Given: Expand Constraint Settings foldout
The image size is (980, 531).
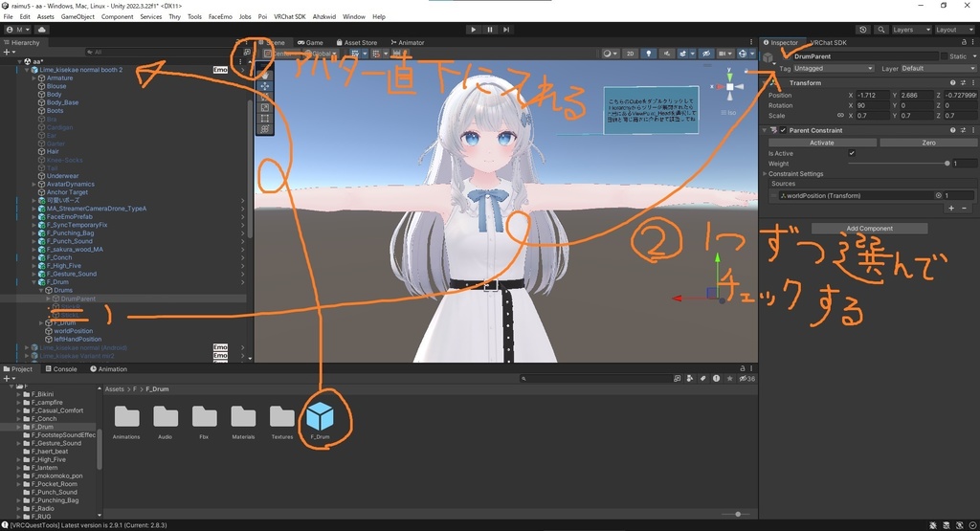Looking at the screenshot, I should pos(765,174).
